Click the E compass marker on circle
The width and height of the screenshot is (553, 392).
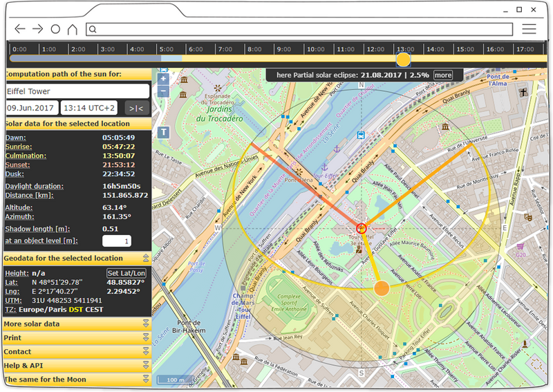pyautogui.click(x=505, y=228)
